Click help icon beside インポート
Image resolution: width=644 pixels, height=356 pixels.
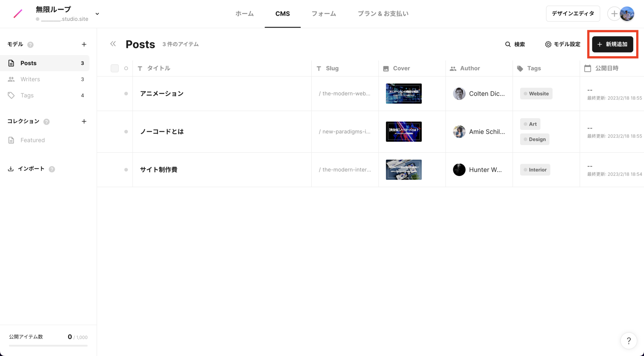click(52, 169)
